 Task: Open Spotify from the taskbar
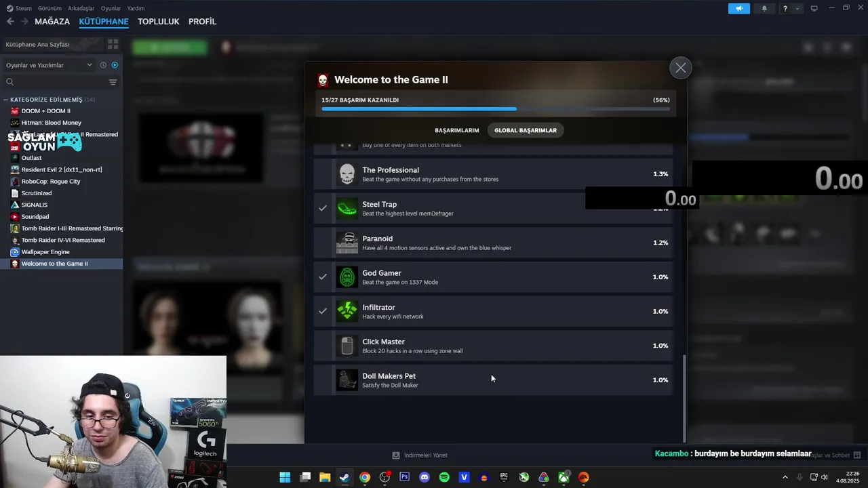(444, 477)
